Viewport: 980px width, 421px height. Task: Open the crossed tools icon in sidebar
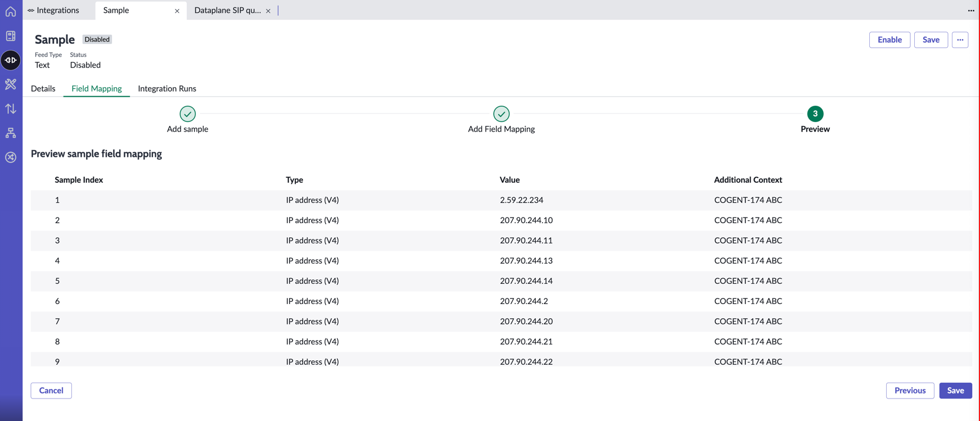[11, 84]
